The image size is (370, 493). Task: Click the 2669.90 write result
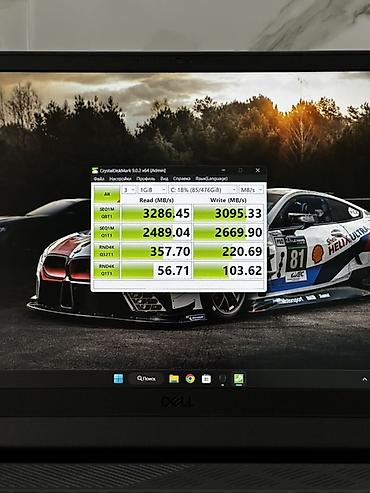pyautogui.click(x=229, y=232)
